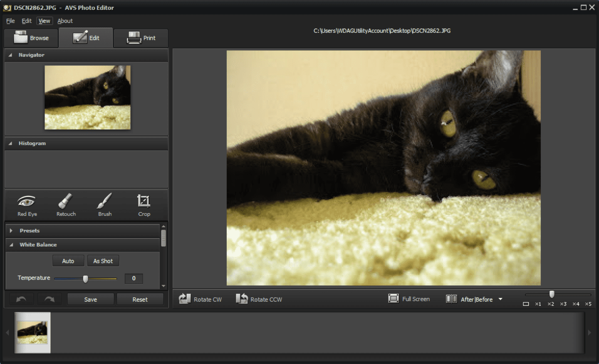Collapse the White Balance section
This screenshot has height=364, width=599.
pos(11,245)
